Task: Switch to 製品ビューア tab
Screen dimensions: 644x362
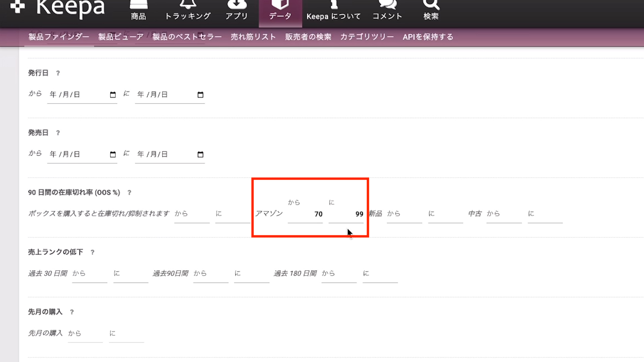Action: tap(121, 37)
